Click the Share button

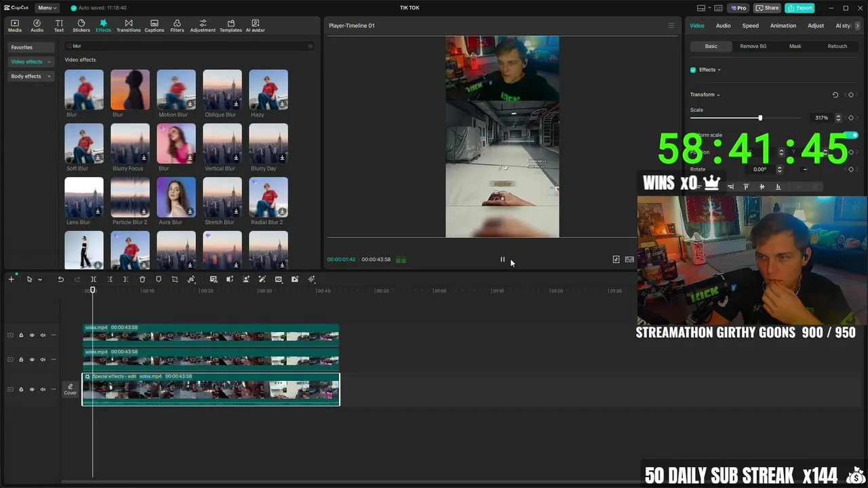pos(768,7)
